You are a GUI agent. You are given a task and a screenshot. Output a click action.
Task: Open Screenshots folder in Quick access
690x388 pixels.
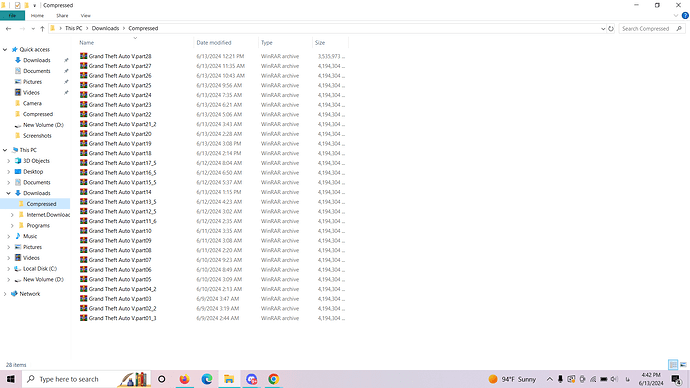tap(37, 135)
